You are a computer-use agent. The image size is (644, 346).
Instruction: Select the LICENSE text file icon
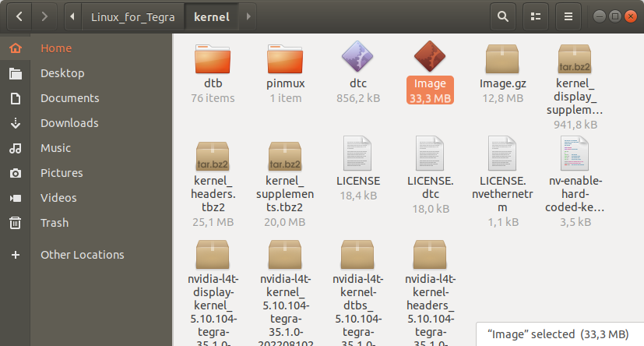coord(357,154)
